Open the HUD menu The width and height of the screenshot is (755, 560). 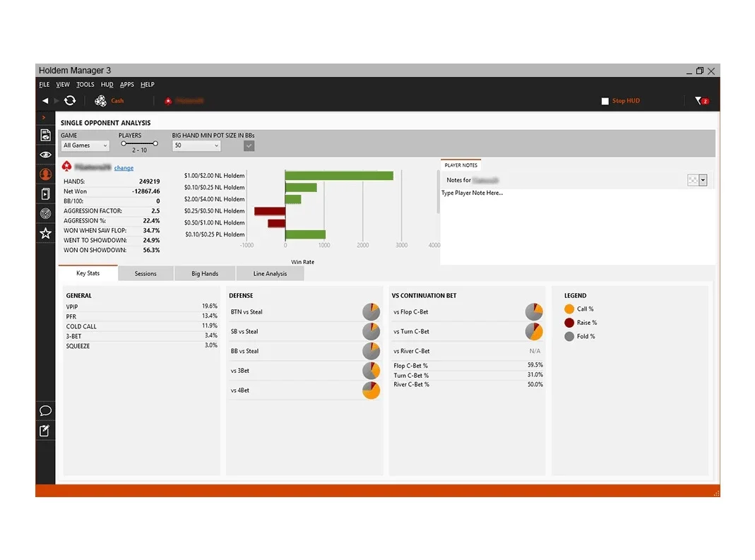click(107, 84)
